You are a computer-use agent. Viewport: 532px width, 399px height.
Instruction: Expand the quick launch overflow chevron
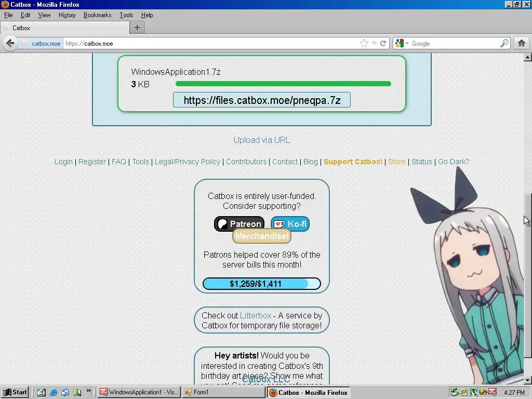pyautogui.click(x=88, y=391)
